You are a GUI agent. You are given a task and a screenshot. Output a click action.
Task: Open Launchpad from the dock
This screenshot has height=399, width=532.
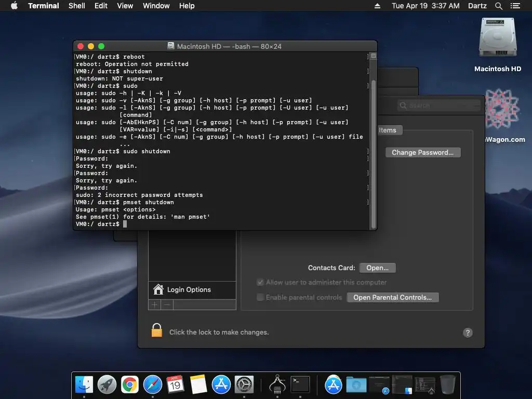(x=107, y=385)
